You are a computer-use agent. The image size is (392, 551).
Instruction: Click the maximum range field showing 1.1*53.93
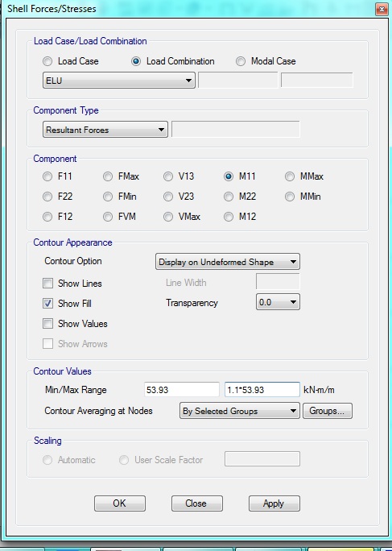(262, 390)
